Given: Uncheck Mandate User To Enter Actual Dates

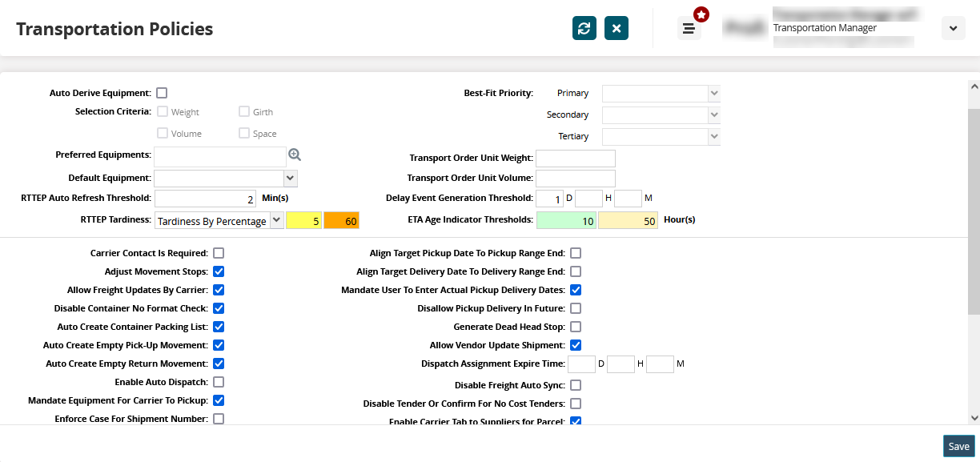Looking at the screenshot, I should pos(576,290).
